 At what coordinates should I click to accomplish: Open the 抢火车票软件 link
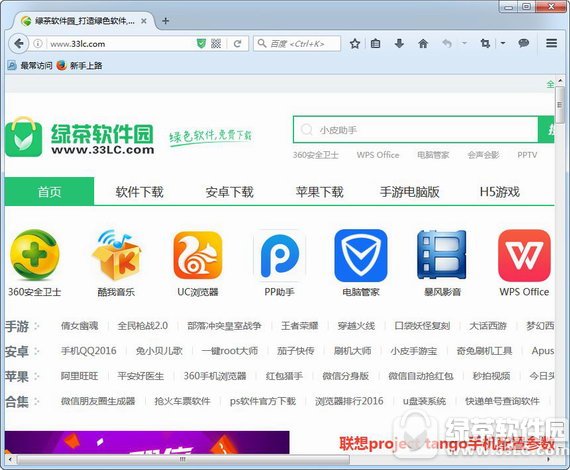point(182,401)
